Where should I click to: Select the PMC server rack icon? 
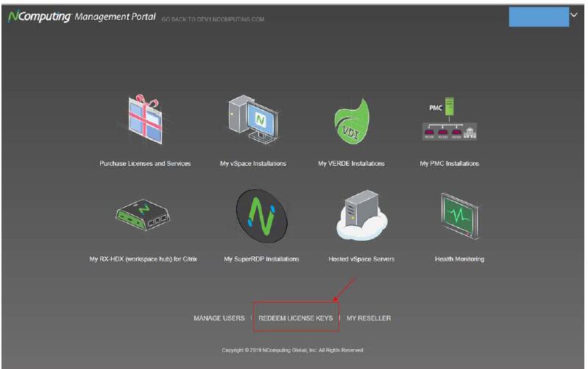(x=449, y=122)
